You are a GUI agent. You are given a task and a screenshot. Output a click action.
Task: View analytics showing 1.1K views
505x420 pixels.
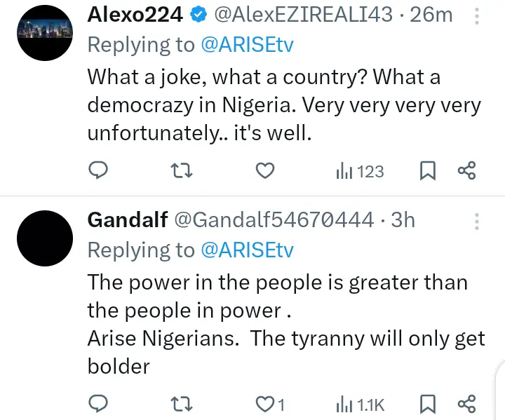coord(360,403)
